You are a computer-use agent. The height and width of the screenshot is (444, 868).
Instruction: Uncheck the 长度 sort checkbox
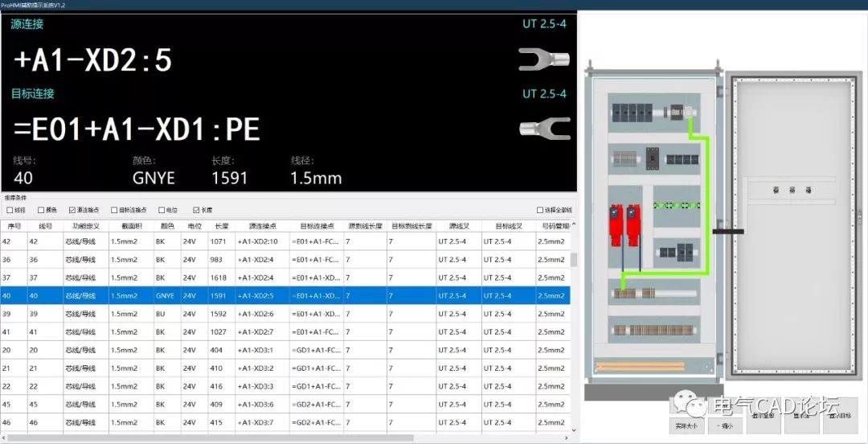(x=196, y=210)
